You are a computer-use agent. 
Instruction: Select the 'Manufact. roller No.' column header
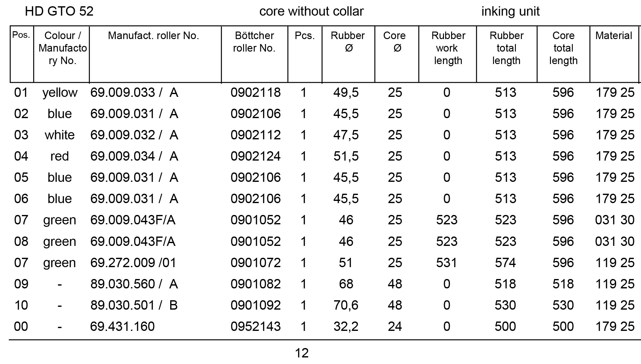coord(153,36)
